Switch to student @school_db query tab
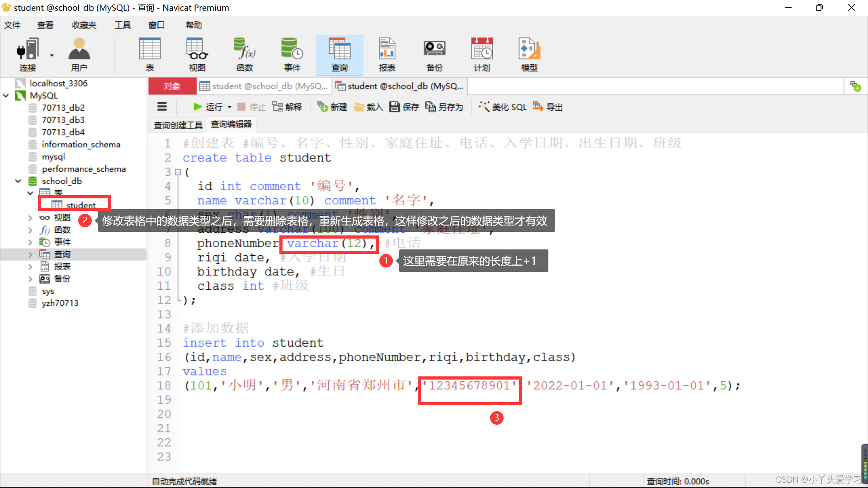The image size is (868, 488). [x=399, y=86]
